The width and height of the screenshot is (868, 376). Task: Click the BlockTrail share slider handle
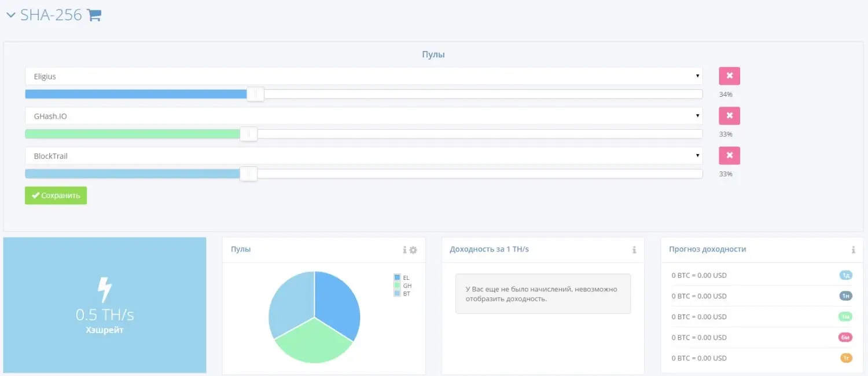249,173
